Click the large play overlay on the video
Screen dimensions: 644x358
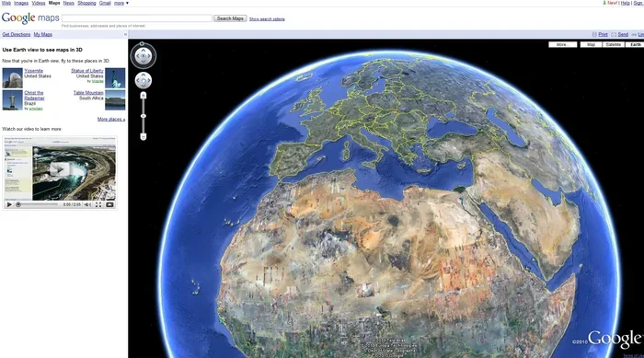[61, 169]
